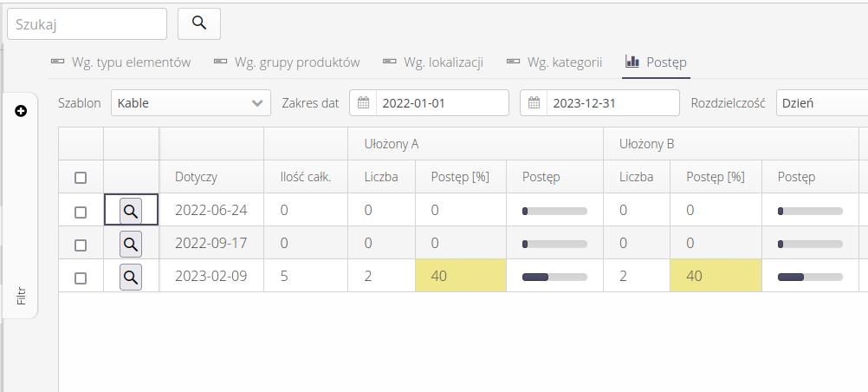Click the bar chart icon on Postęp tab

tap(632, 61)
